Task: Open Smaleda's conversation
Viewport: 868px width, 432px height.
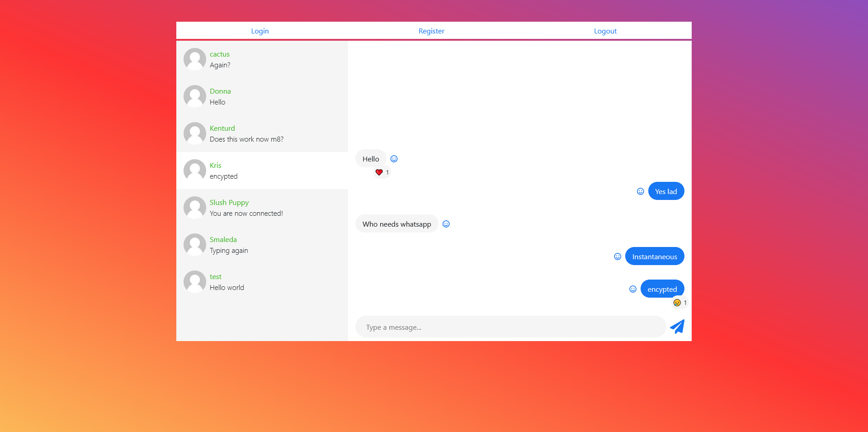Action: click(x=262, y=245)
